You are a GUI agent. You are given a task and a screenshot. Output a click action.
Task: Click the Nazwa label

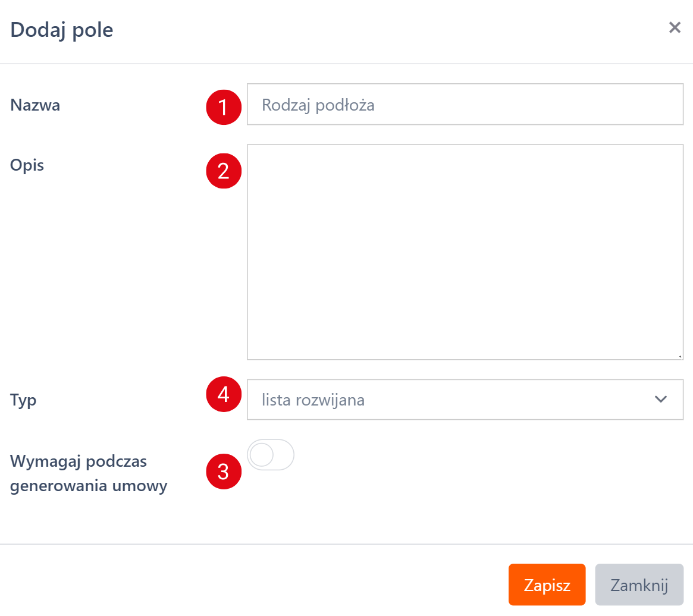(35, 105)
